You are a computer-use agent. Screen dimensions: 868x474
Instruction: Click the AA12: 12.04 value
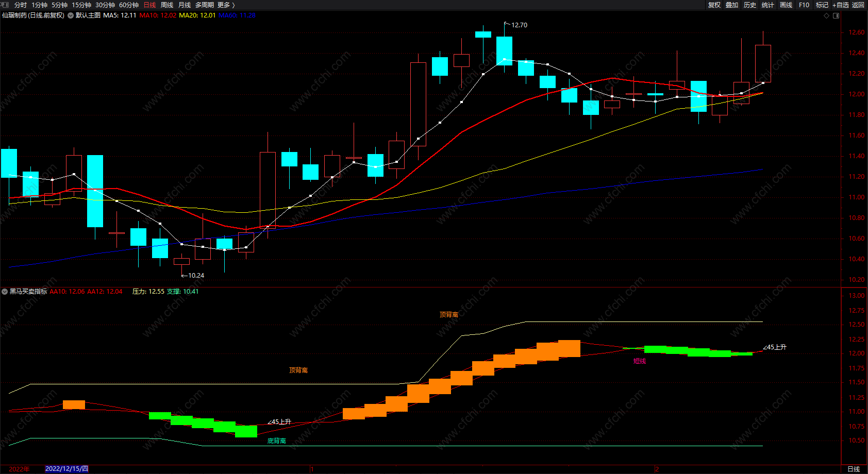click(105, 292)
